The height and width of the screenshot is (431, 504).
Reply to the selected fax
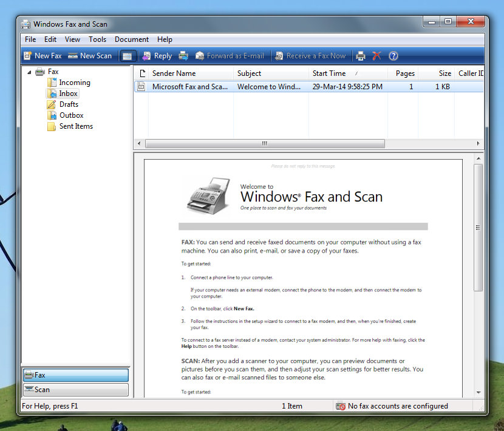click(x=157, y=56)
